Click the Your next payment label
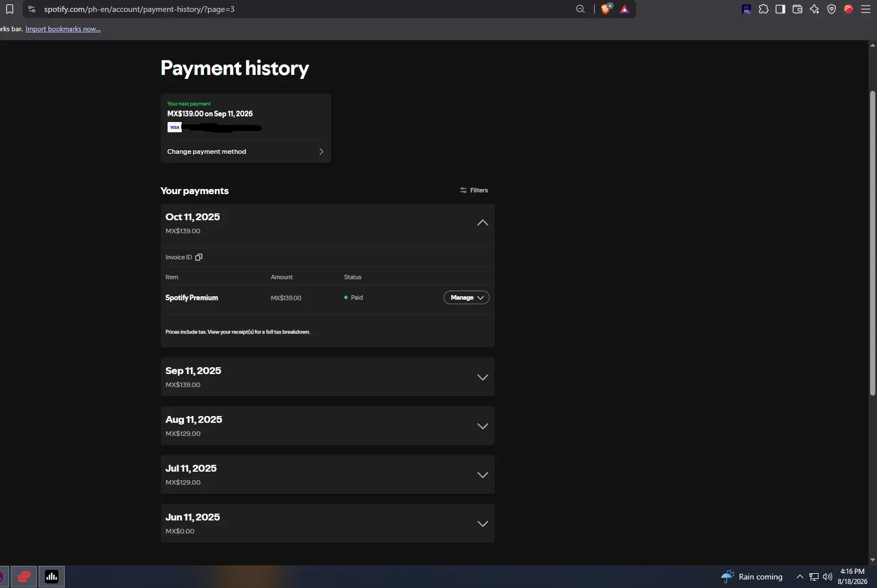This screenshot has width=877, height=588. (x=189, y=104)
